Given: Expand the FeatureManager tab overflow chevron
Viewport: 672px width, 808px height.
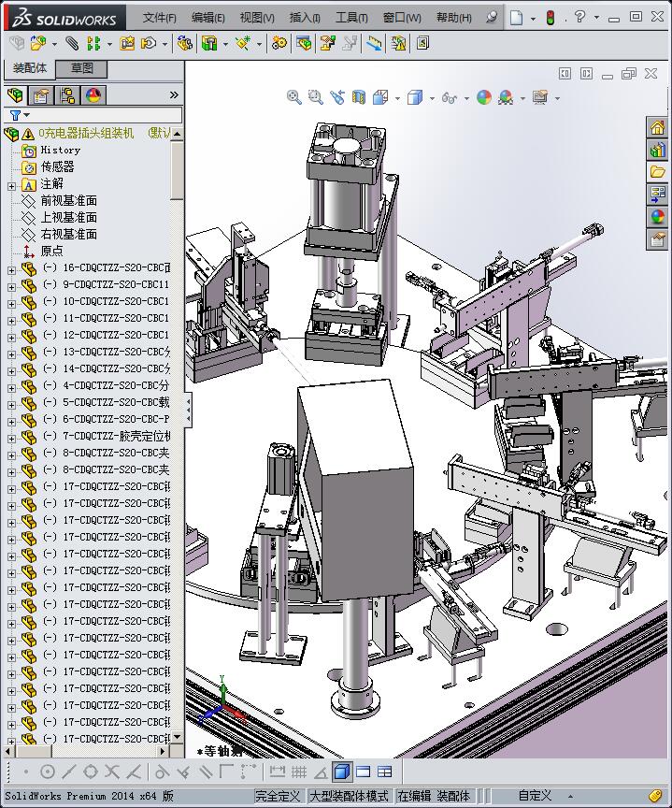Looking at the screenshot, I should 174,94.
